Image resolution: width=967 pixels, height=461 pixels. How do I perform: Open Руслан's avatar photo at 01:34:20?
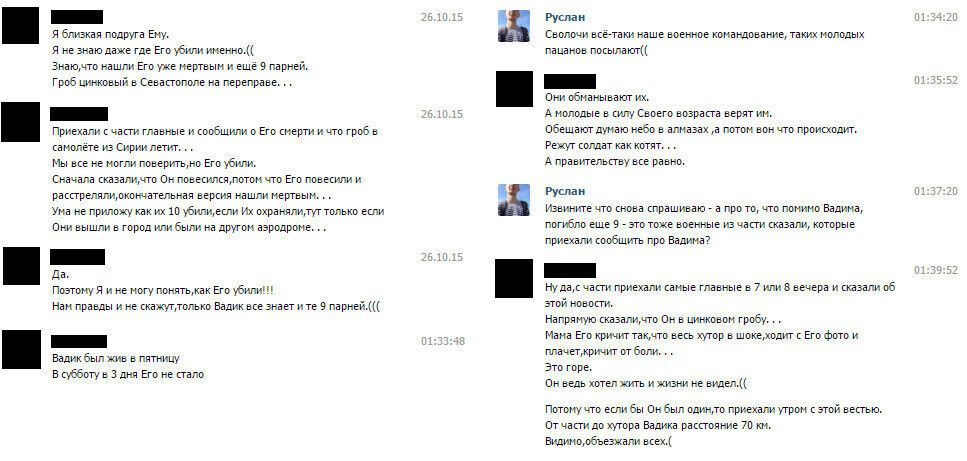coord(514,26)
